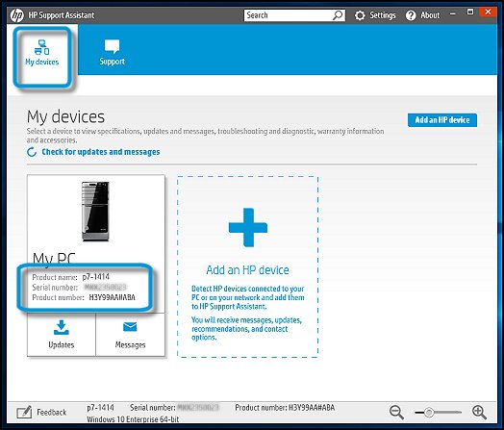Select product number H3Y99AA#ABA in card

[113, 297]
